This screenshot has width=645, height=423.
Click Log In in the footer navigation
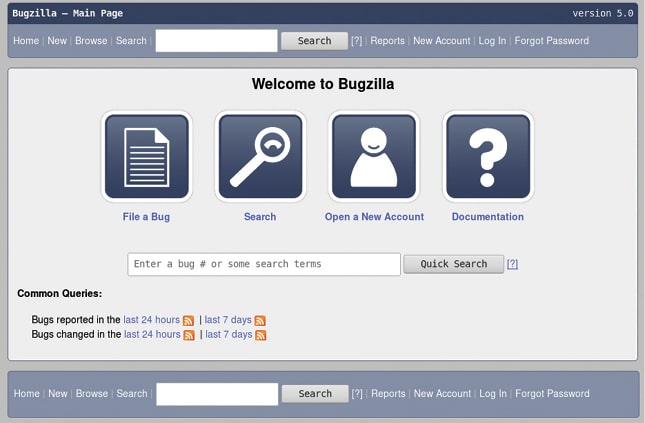click(x=493, y=394)
